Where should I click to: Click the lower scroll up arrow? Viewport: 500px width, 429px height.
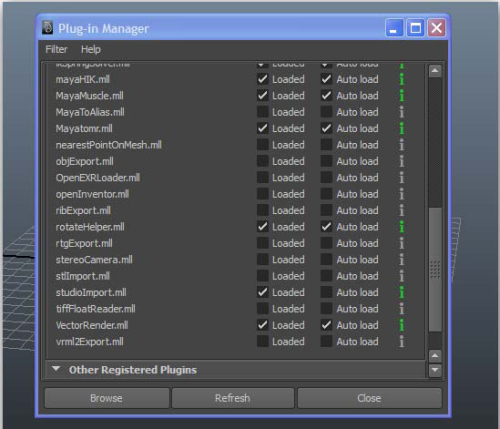435,356
